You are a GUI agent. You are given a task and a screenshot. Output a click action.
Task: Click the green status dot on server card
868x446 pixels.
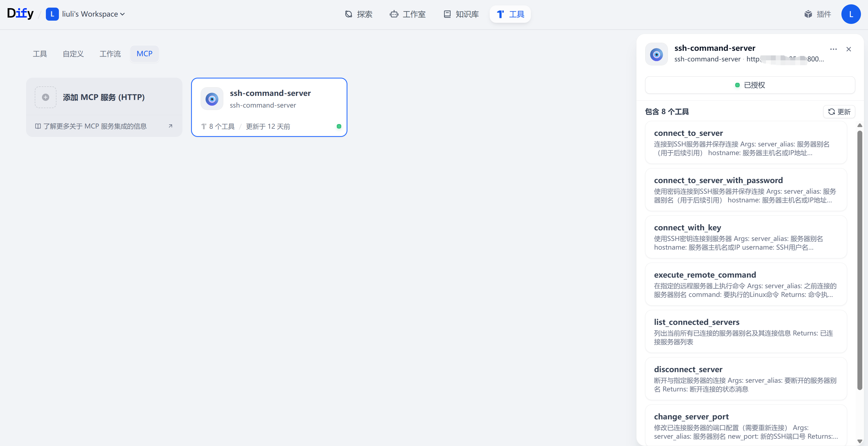(x=339, y=126)
